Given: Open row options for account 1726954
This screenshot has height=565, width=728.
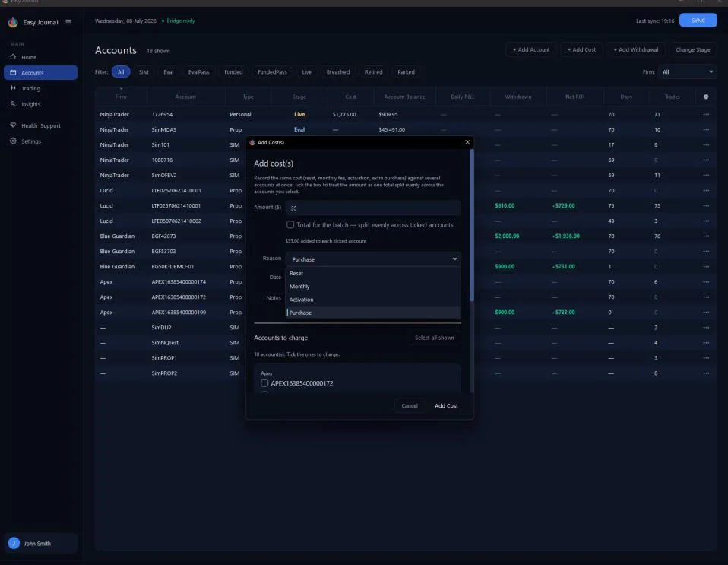Looking at the screenshot, I should click(706, 114).
